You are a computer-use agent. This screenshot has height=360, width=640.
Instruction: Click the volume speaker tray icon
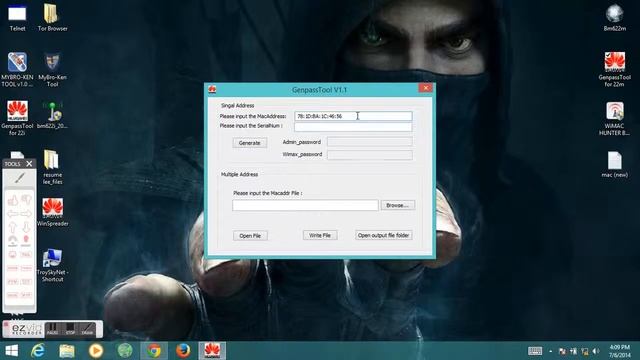596,351
